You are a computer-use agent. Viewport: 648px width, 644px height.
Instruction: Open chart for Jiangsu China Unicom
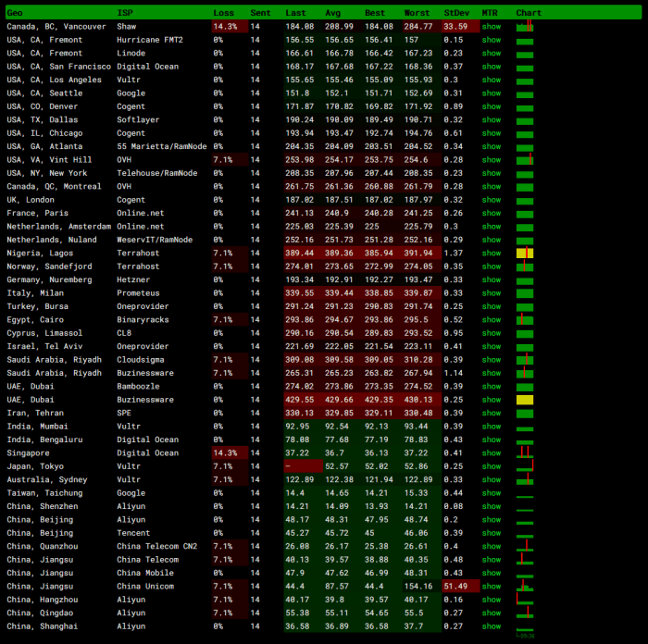525,586
